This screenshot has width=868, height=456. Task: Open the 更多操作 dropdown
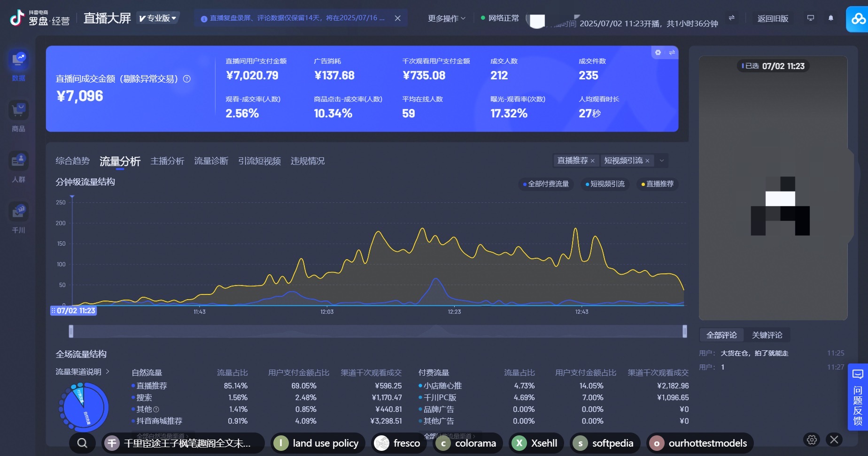tap(446, 18)
